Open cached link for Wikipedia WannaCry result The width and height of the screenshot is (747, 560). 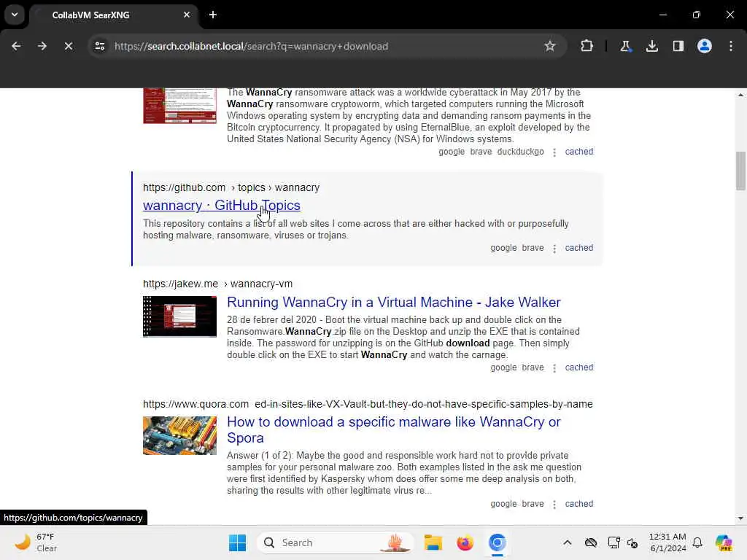578,152
